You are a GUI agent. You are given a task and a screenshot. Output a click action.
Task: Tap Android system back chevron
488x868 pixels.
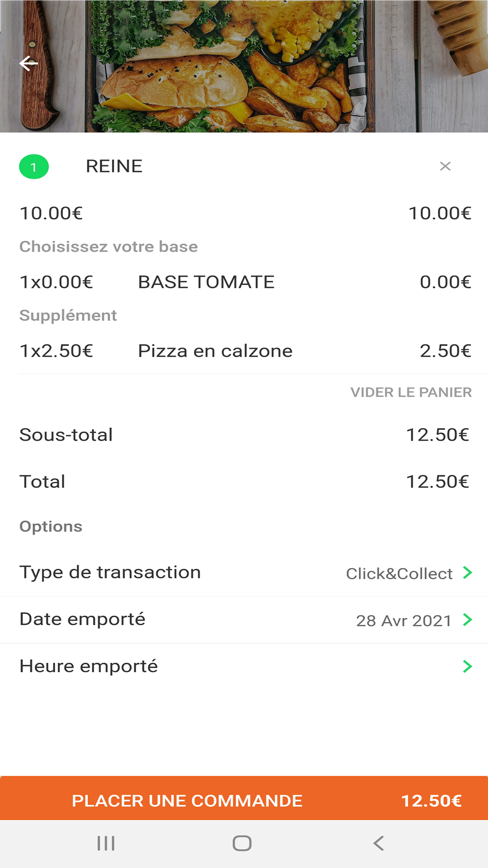coord(379,843)
